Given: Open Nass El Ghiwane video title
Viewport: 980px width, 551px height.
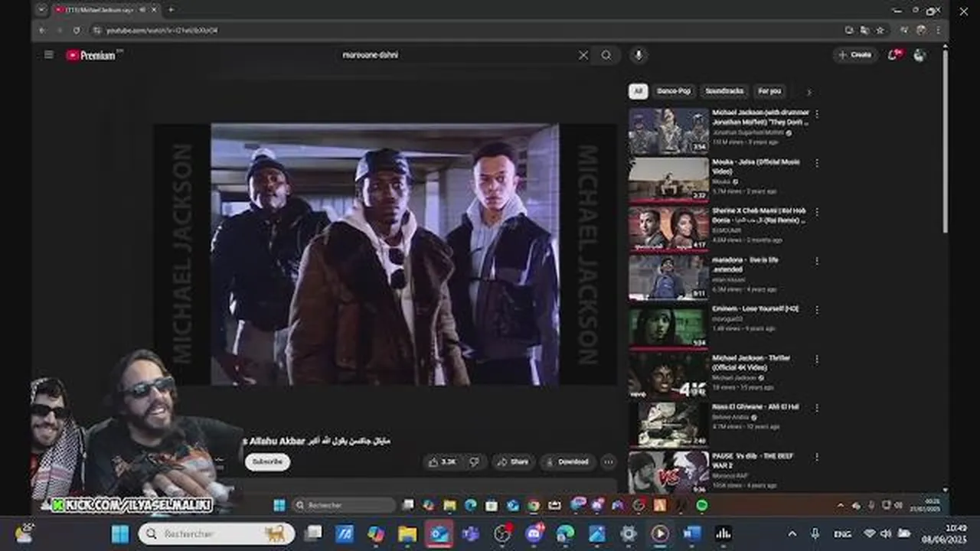Looking at the screenshot, I should [755, 406].
